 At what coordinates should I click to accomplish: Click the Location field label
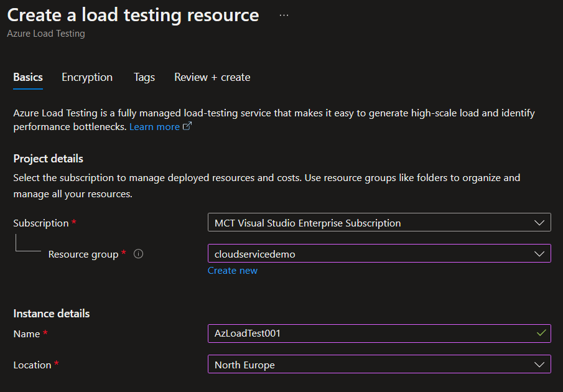(32, 365)
